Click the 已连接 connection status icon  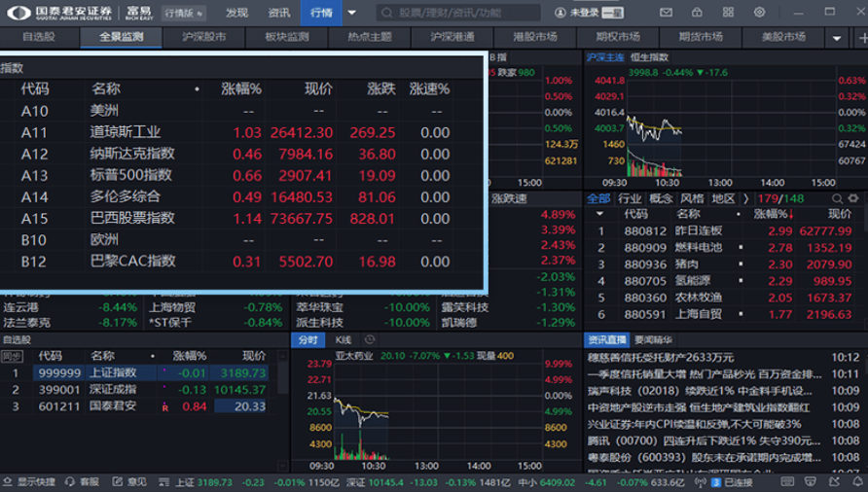point(715,482)
